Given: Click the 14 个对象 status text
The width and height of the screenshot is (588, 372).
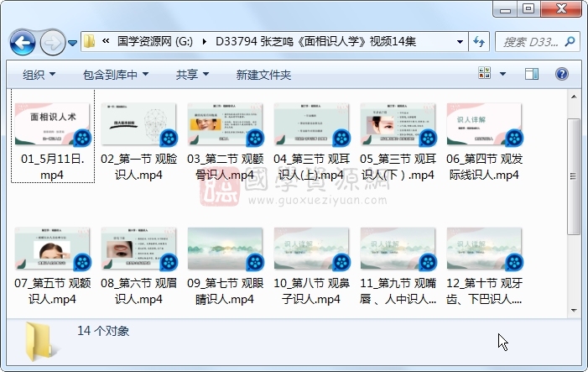Looking at the screenshot, I should (103, 331).
